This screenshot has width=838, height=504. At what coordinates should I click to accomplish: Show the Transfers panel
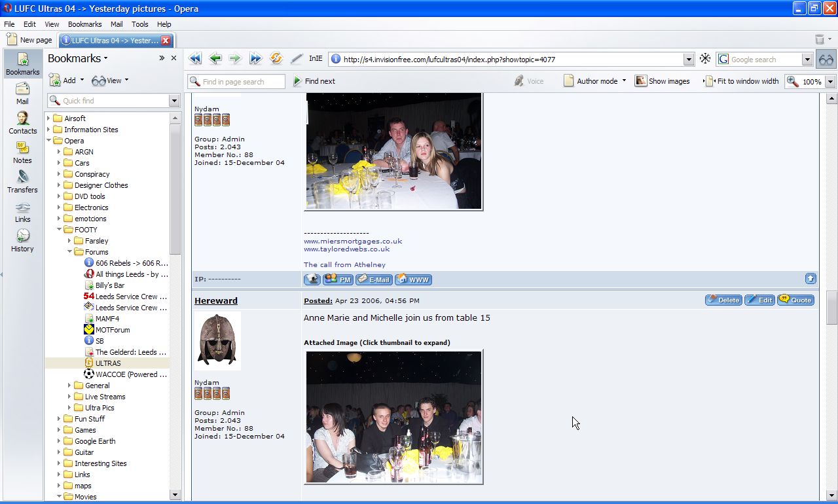pos(22,182)
